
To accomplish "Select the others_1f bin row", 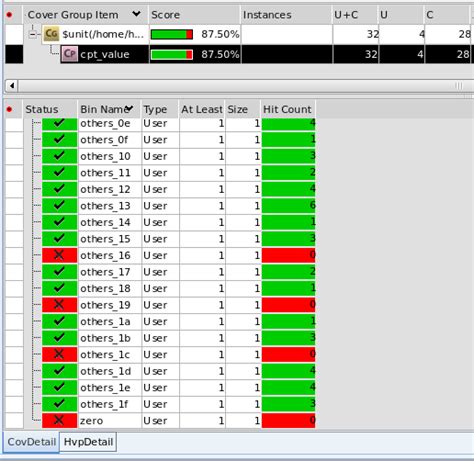I will [161, 404].
